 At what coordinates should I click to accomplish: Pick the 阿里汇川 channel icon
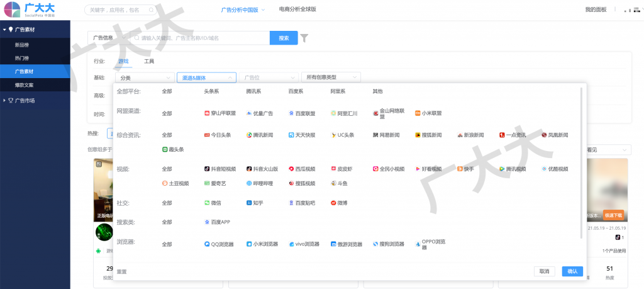coord(333,113)
